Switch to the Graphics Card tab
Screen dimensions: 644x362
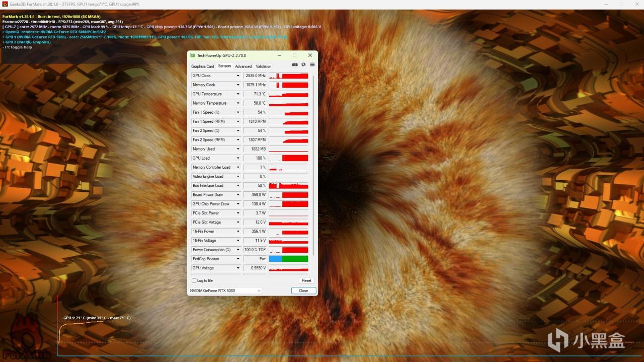(203, 66)
